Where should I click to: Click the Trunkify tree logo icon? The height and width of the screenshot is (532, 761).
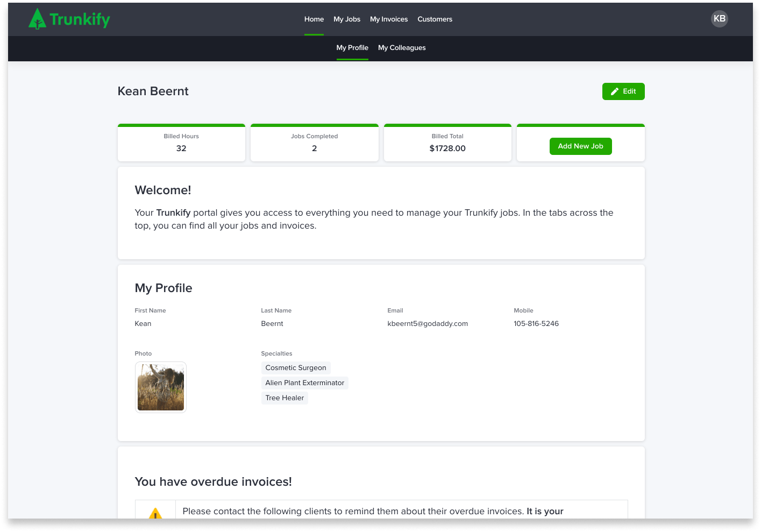coord(37,19)
